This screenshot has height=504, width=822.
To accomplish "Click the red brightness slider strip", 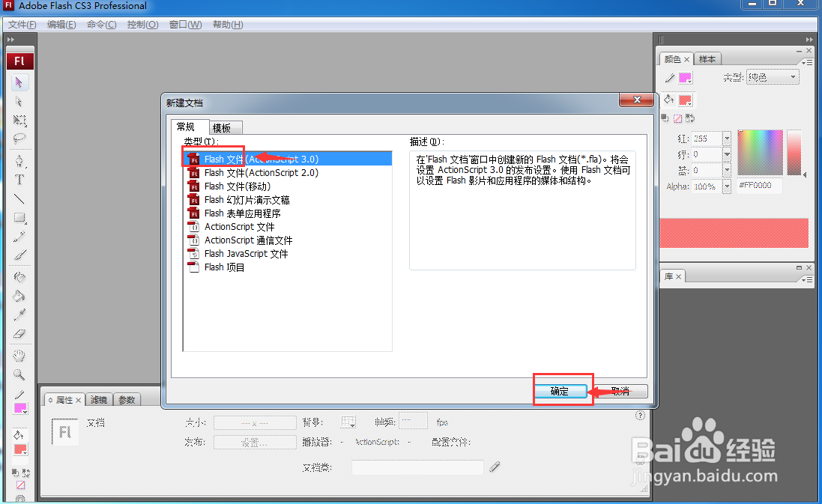I will click(x=794, y=153).
